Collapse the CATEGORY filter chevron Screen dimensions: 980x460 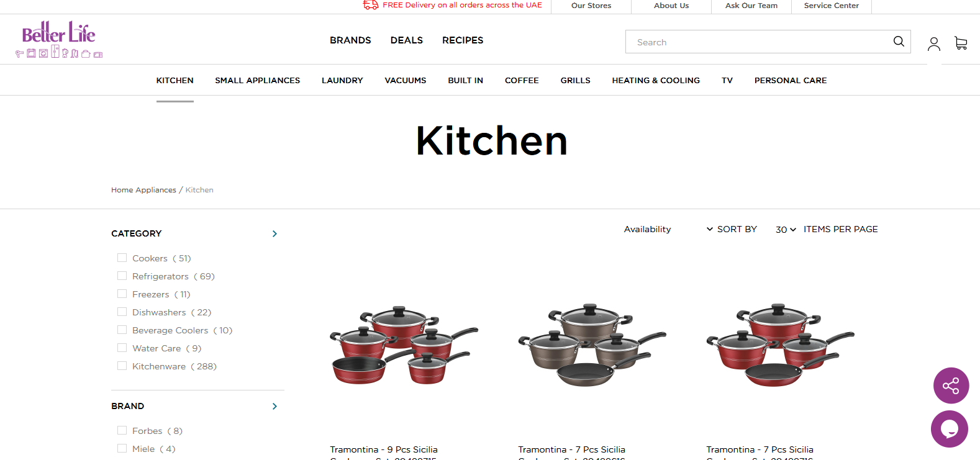pos(274,233)
